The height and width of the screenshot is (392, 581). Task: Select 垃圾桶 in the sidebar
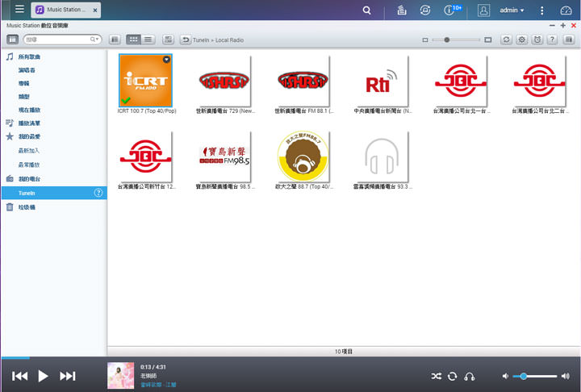pyautogui.click(x=27, y=207)
